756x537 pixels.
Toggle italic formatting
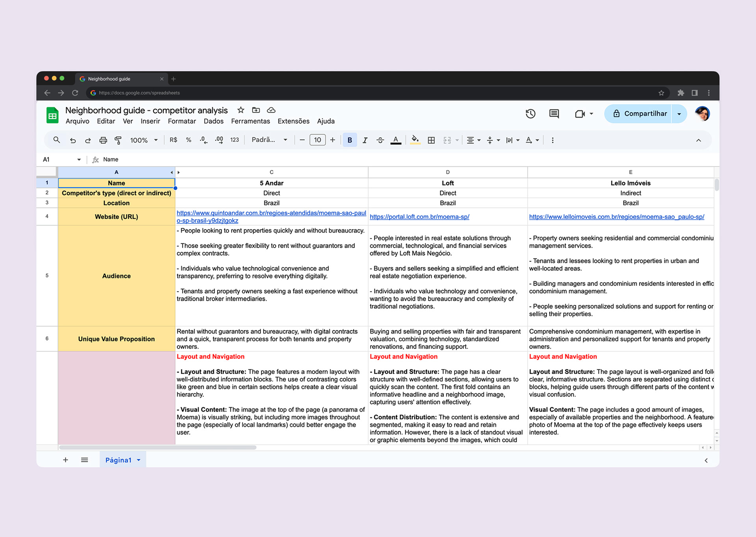tap(365, 140)
